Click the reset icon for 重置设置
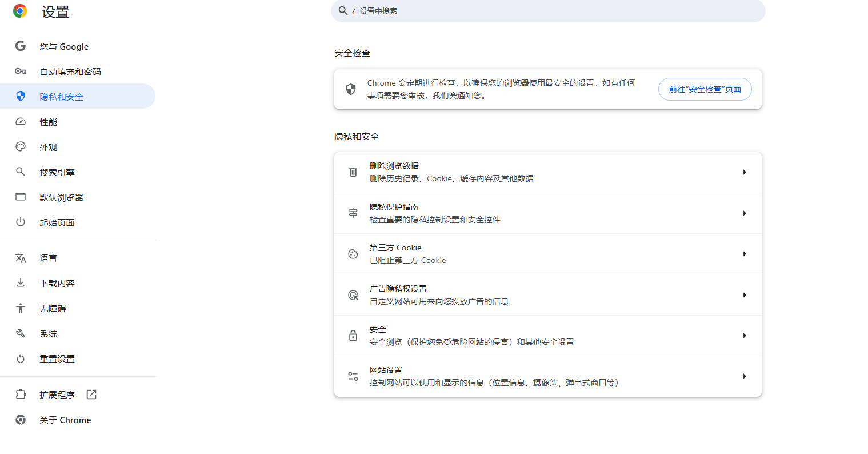 pyautogui.click(x=21, y=359)
